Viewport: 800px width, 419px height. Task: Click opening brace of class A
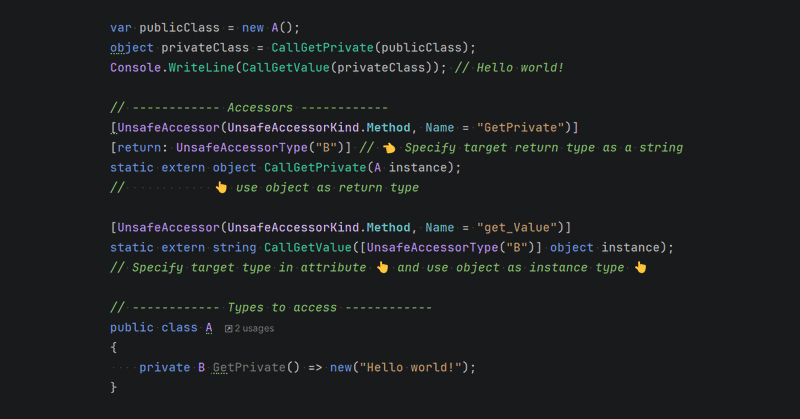pos(113,348)
